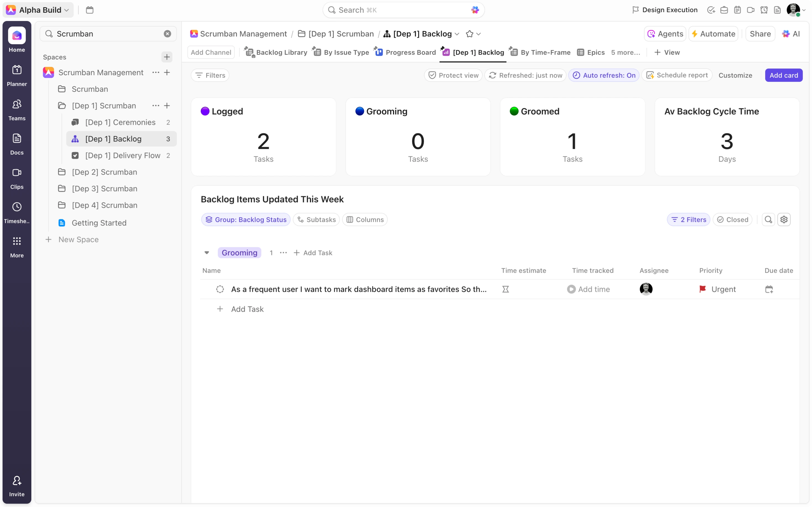The height and width of the screenshot is (507, 812).
Task: Open the Planner in the sidebar
Action: [x=17, y=75]
